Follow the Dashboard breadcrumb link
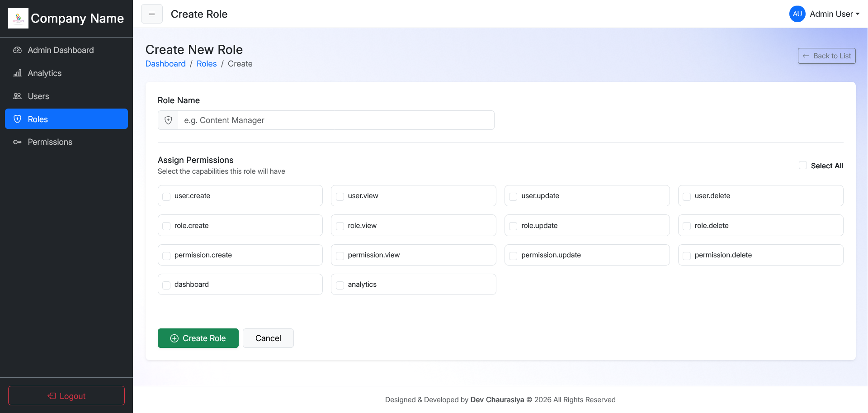Viewport: 868px width, 413px height. [165, 64]
